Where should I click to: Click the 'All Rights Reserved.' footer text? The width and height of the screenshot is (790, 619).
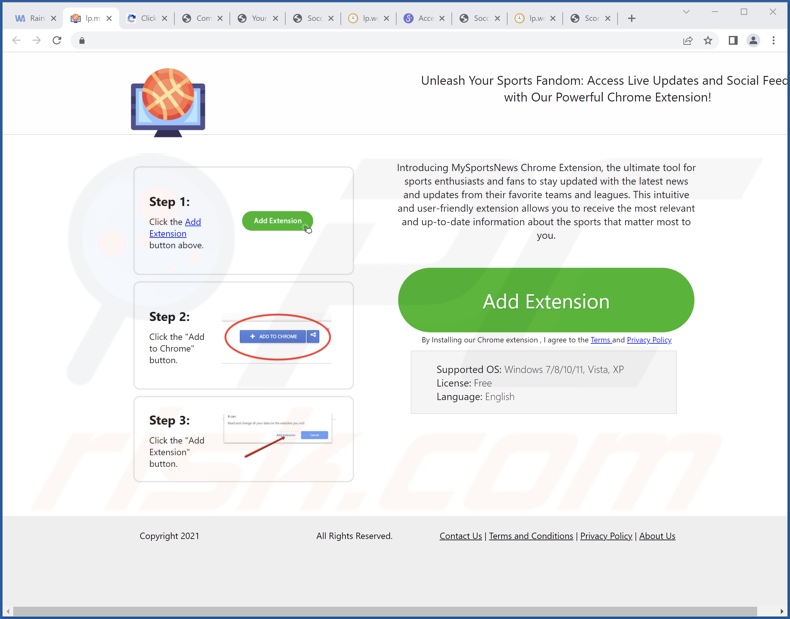coord(354,536)
